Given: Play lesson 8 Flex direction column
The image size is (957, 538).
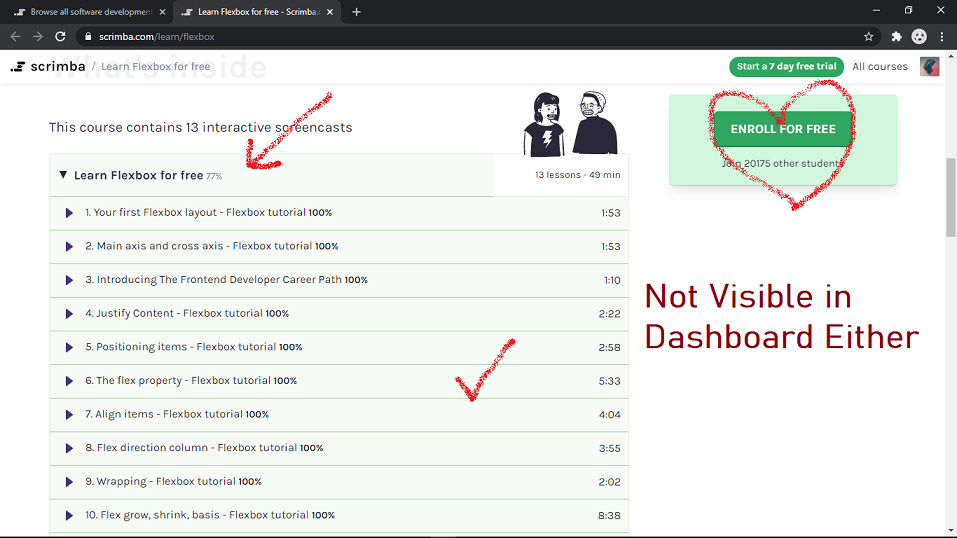Looking at the screenshot, I should [x=69, y=448].
